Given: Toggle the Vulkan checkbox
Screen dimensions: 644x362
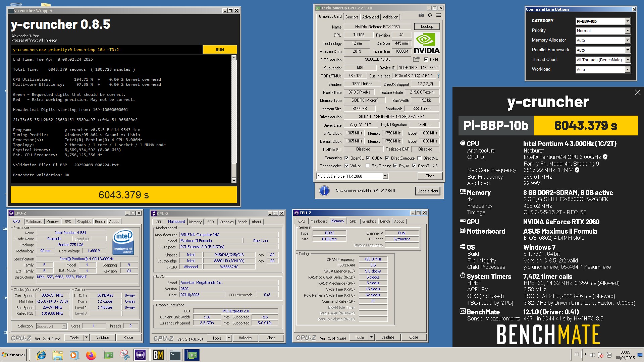Looking at the screenshot, I should [x=346, y=166].
